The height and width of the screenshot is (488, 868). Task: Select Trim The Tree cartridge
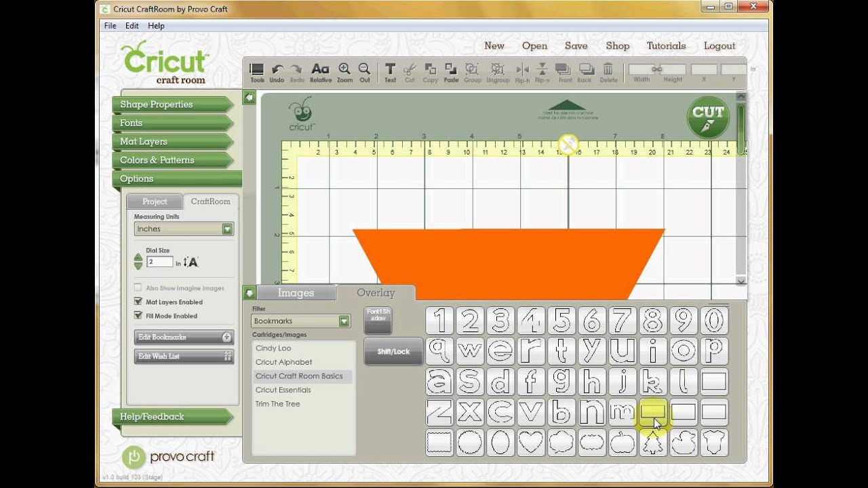(x=302, y=404)
